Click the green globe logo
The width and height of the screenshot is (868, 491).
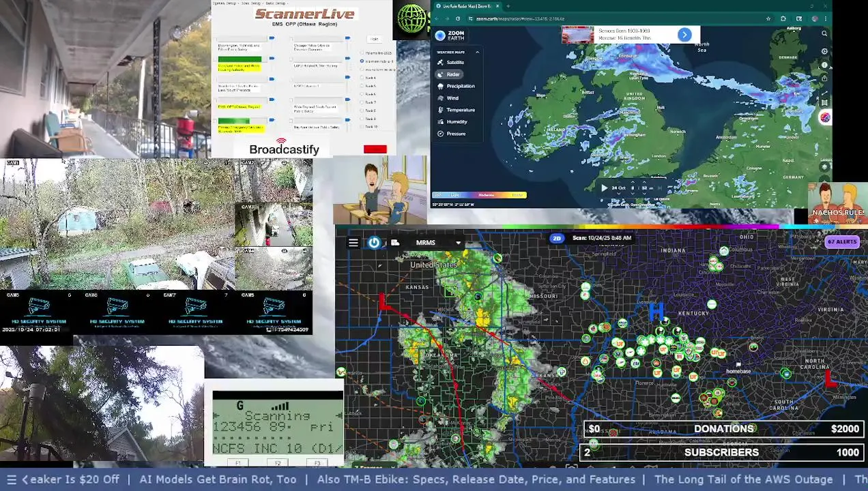(x=411, y=18)
